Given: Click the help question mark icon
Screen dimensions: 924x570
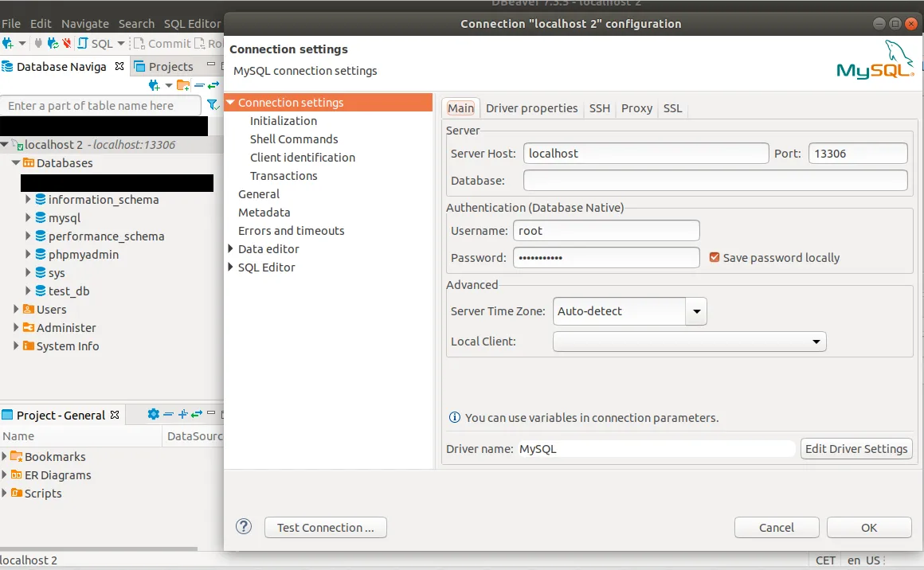Looking at the screenshot, I should (244, 526).
